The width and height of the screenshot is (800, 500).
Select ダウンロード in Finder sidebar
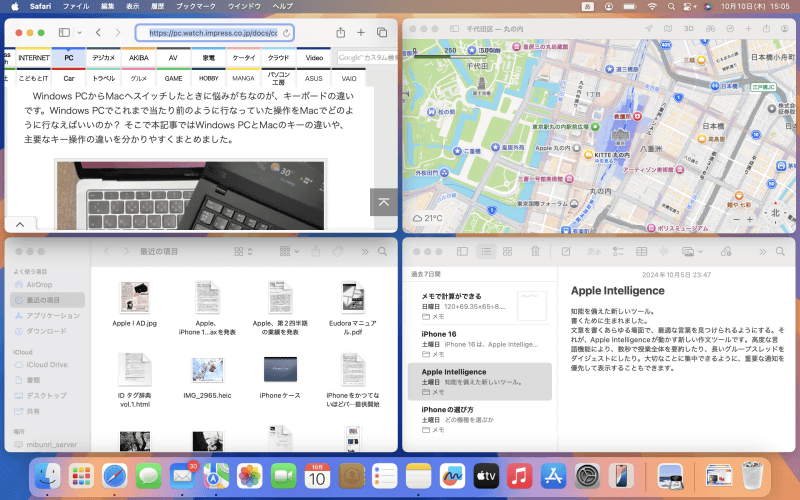tap(46, 331)
